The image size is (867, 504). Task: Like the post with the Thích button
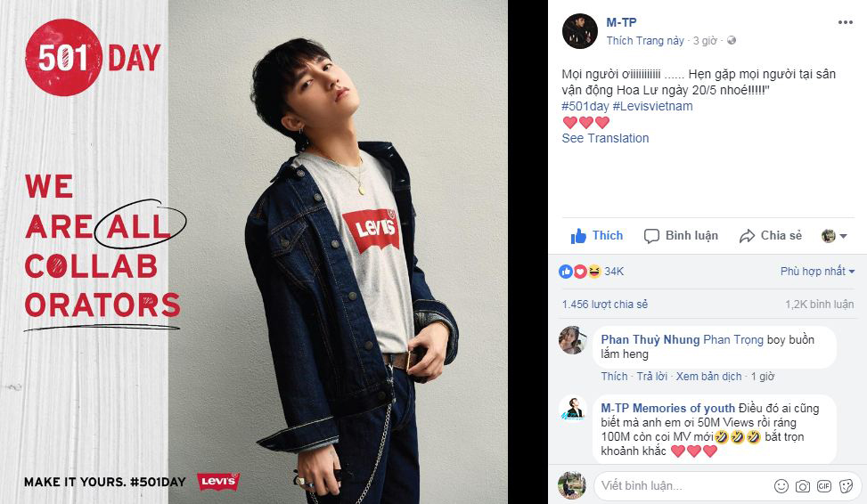coord(597,236)
